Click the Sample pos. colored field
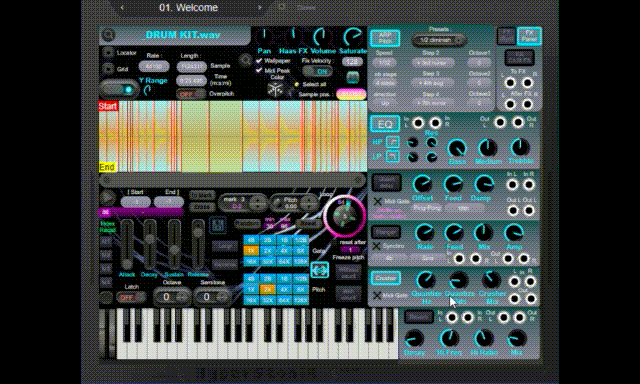The width and height of the screenshot is (640, 384). tap(351, 95)
